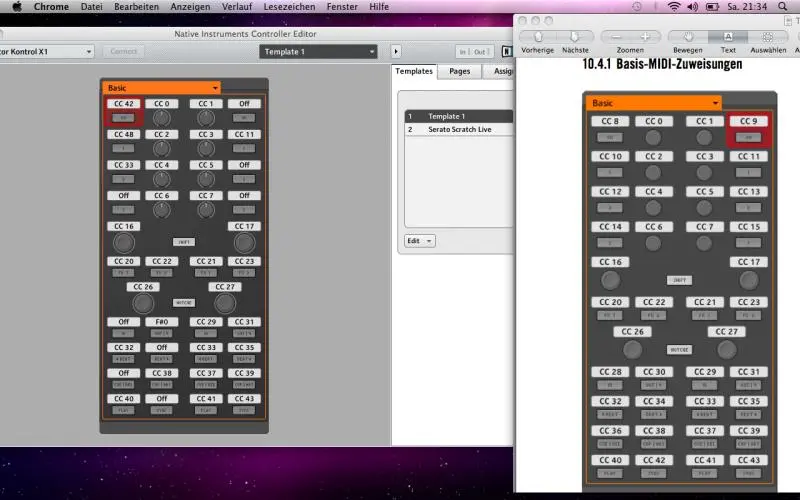This screenshot has height=500, width=800.
Task: Open the Lesezeichen menu
Action: [309, 6]
